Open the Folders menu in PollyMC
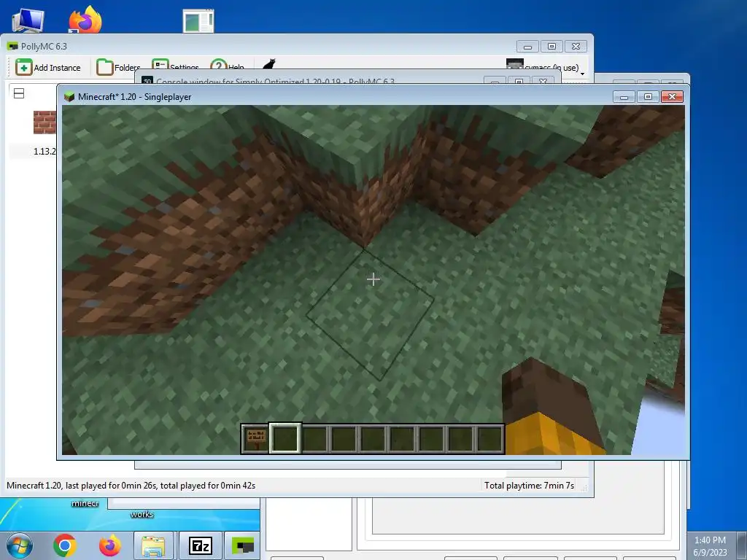Screen dimensions: 747x560 coord(118,68)
